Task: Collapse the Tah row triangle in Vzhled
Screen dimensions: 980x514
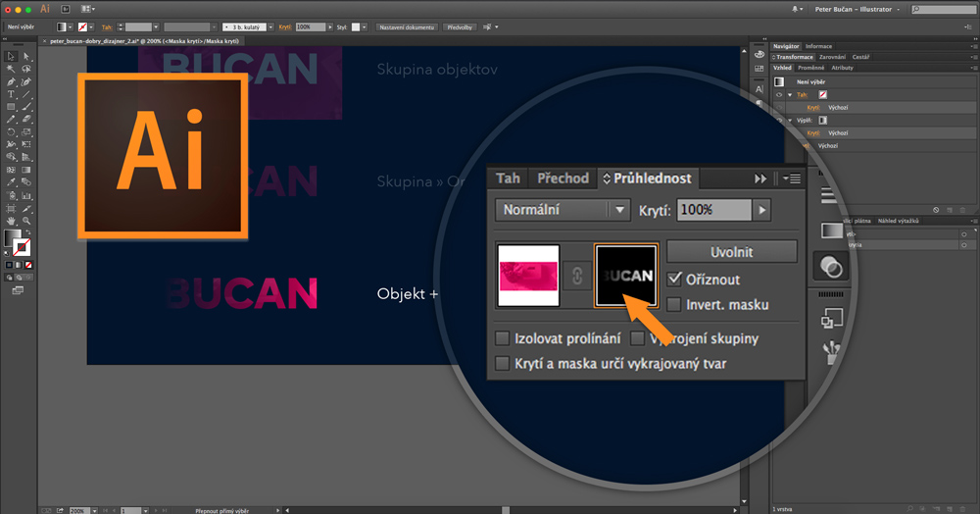Action: (790, 95)
